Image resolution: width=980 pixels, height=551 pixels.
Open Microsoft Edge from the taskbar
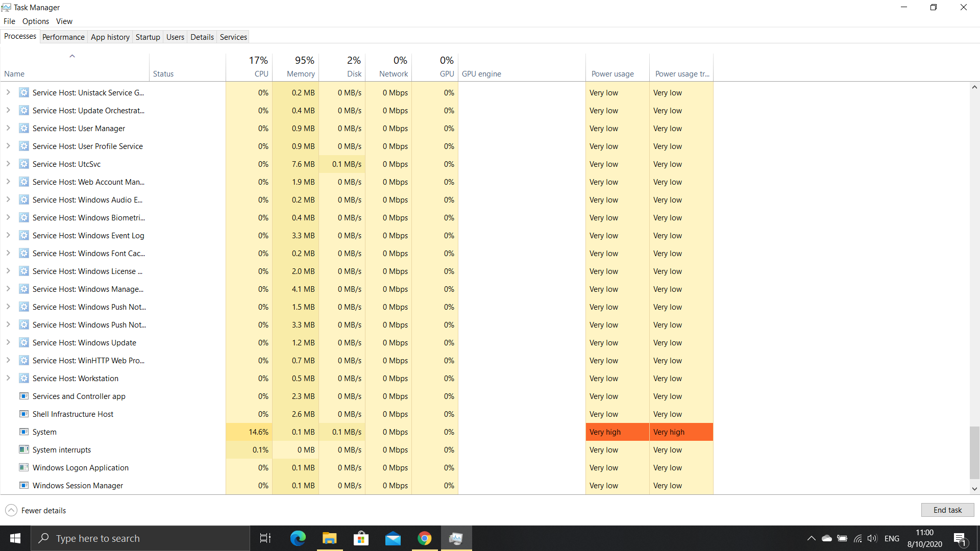(298, 538)
